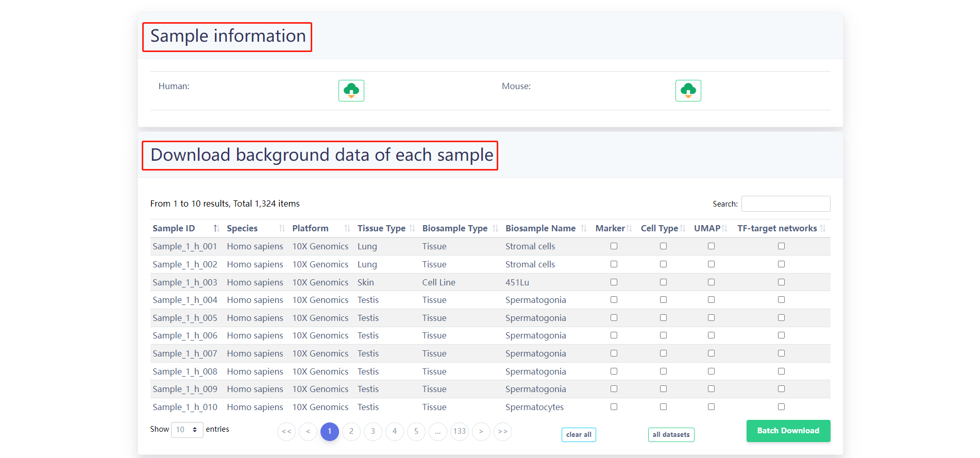Go to page 4
The height and width of the screenshot is (458, 980).
tap(395, 432)
